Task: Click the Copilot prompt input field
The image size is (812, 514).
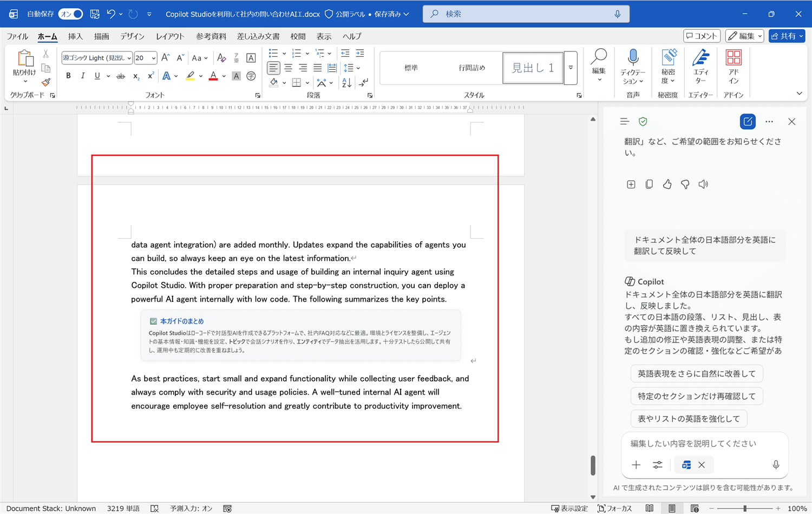Action: pos(704,444)
